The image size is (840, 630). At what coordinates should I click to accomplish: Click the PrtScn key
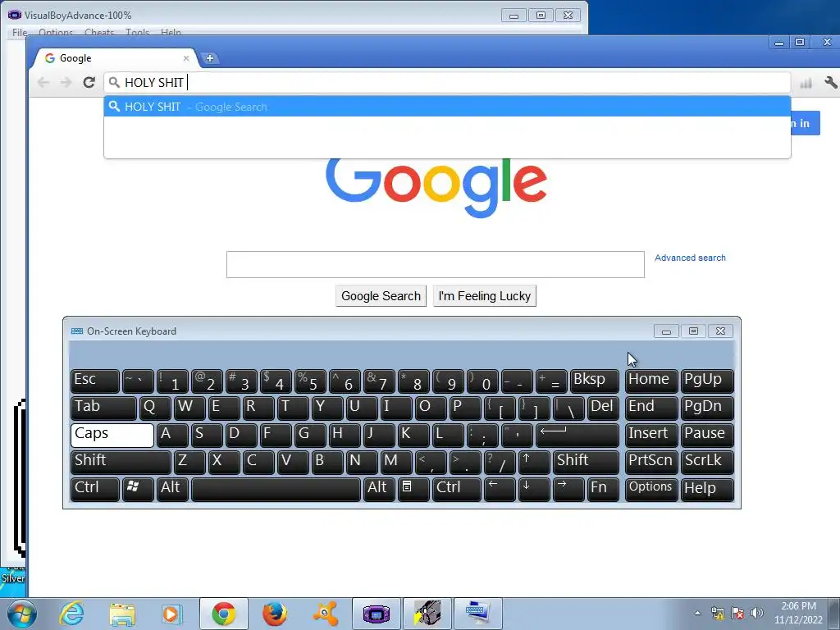(651, 462)
